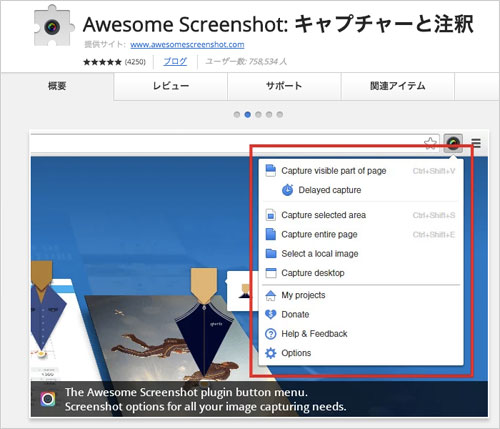This screenshot has width=500, height=429.
Task: Switch to the 関連アイテム tab
Action: pos(397,86)
